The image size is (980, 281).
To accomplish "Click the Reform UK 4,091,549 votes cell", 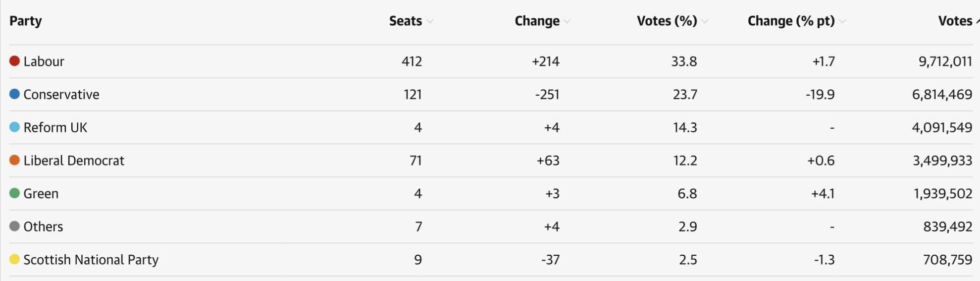I will 942,127.
